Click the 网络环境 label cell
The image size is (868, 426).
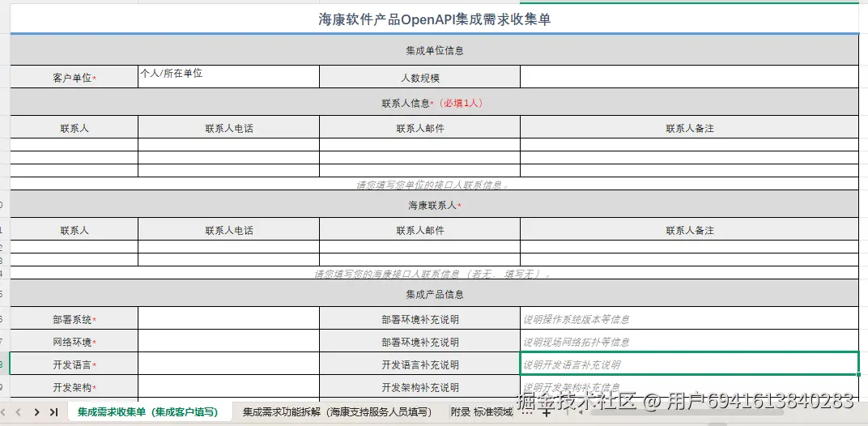[x=74, y=342]
